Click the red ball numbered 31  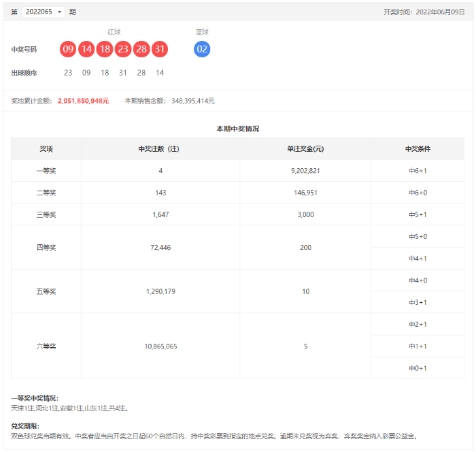[x=160, y=49]
